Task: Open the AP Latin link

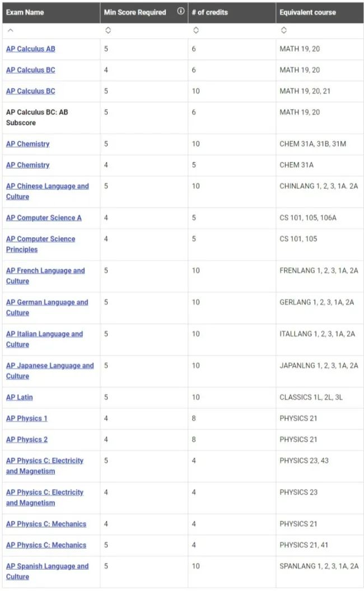Action: point(19,397)
